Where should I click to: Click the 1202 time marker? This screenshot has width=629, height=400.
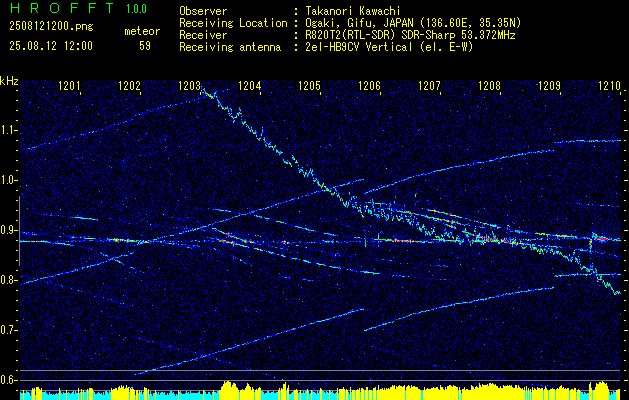coord(130,85)
